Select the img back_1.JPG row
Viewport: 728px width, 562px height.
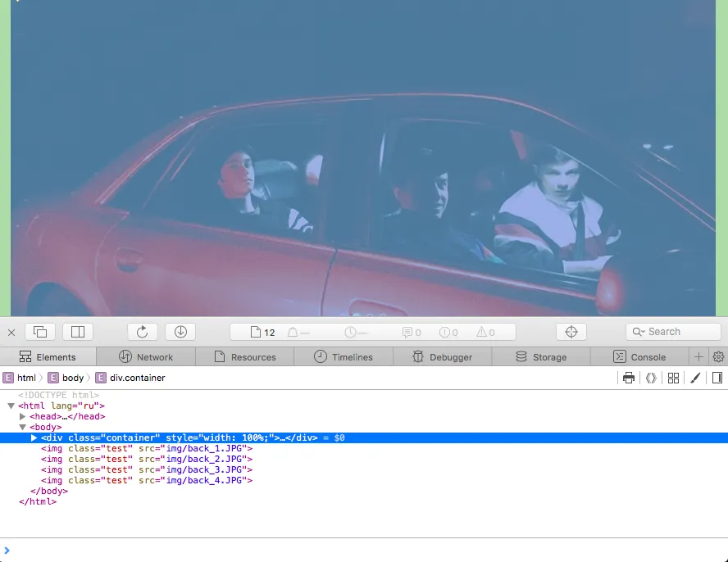pyautogui.click(x=364, y=449)
